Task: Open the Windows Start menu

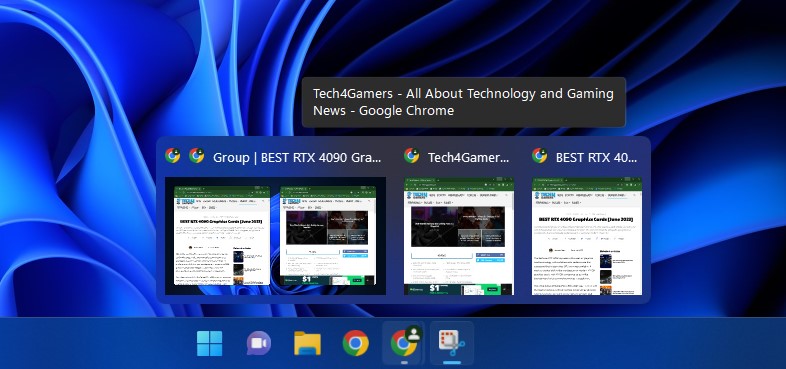Action: 210,343
